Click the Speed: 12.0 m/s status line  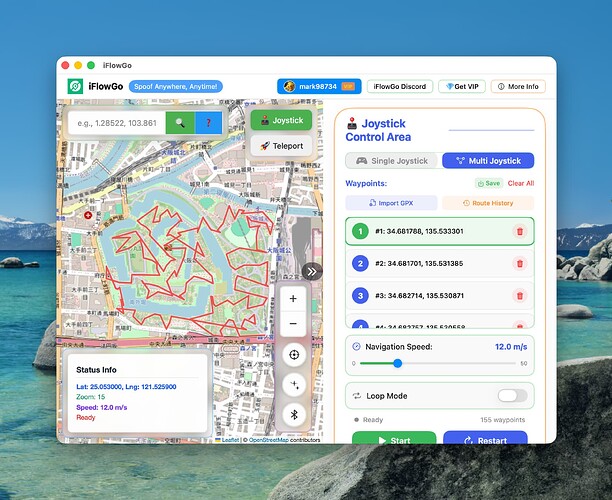coord(101,407)
